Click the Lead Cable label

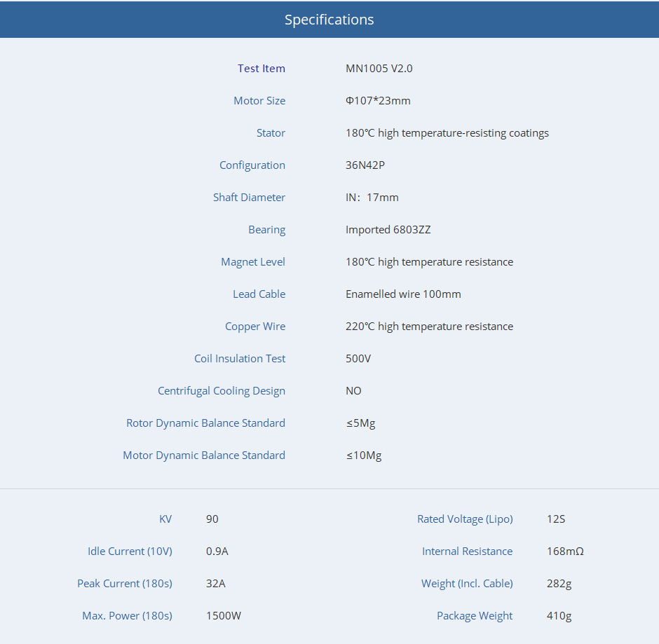click(259, 294)
